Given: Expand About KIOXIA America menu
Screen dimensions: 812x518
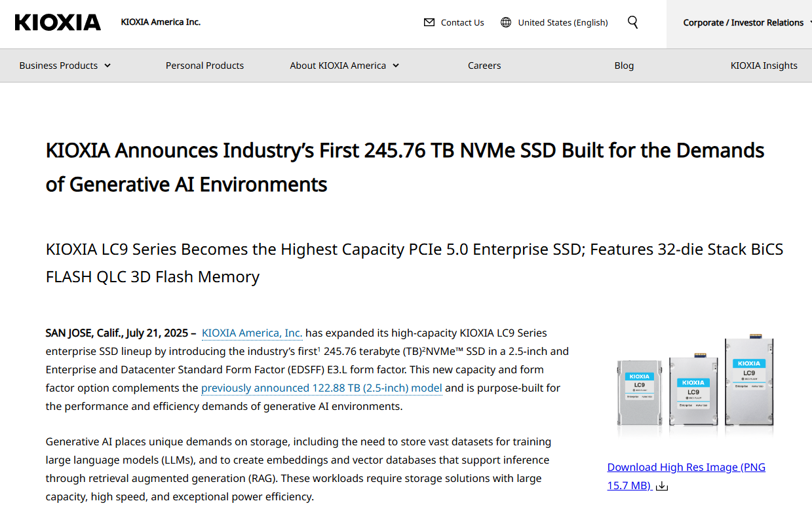Looking at the screenshot, I should (x=345, y=65).
